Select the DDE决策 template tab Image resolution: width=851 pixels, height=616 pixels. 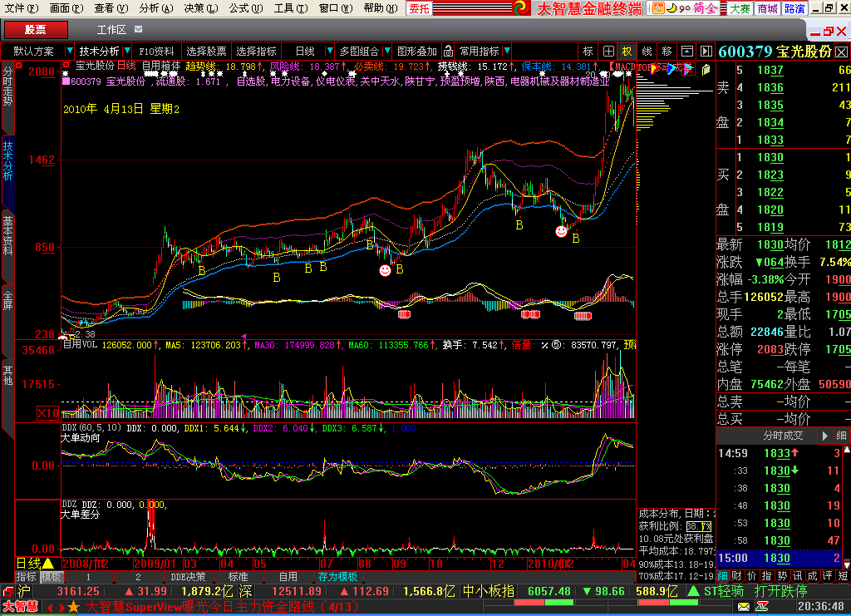pos(189,576)
